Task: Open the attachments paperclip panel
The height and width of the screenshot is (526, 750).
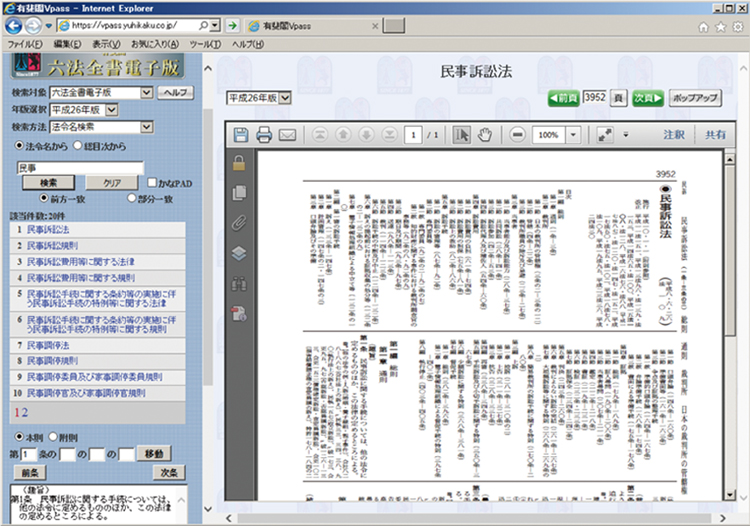Action: click(x=239, y=223)
